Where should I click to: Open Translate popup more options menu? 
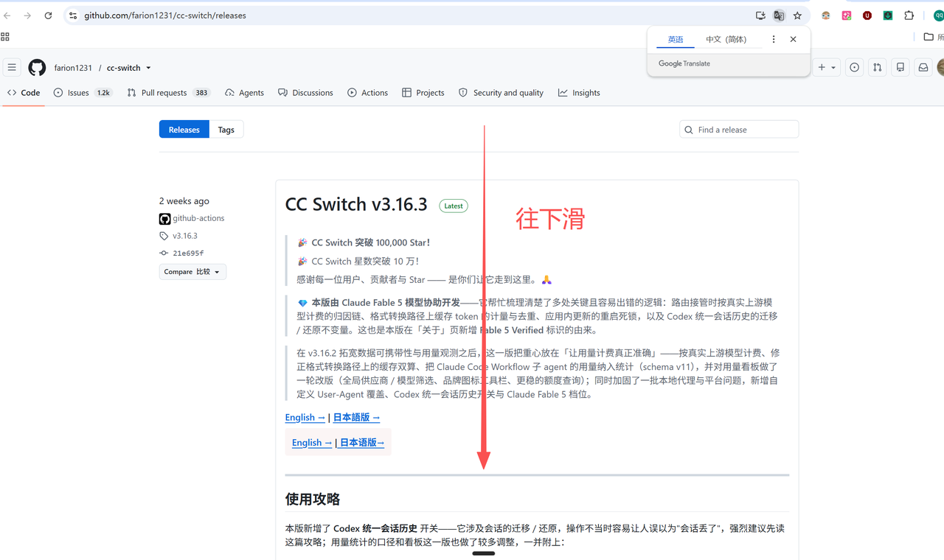pyautogui.click(x=773, y=39)
